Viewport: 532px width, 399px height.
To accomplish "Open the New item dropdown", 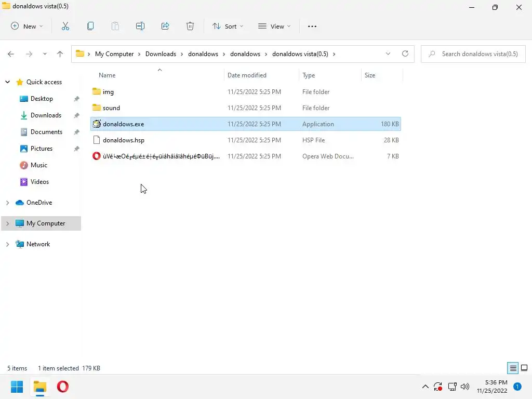I will pyautogui.click(x=27, y=26).
